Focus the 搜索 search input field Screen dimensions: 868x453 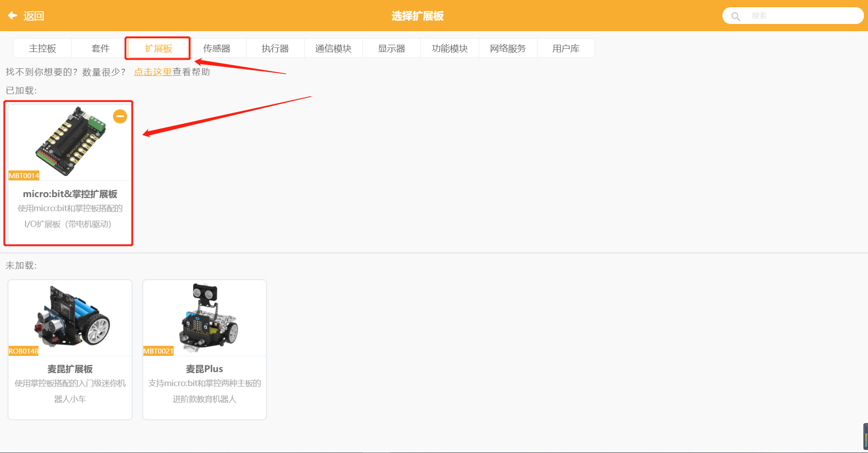793,16
